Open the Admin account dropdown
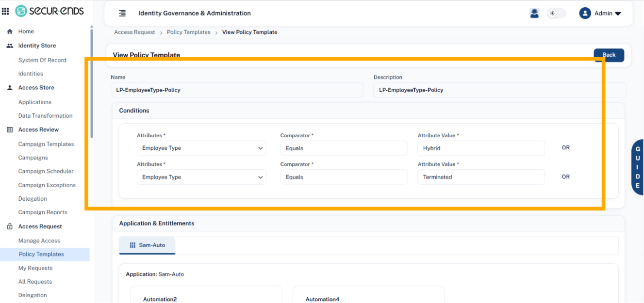The image size is (644, 303). 607,13
